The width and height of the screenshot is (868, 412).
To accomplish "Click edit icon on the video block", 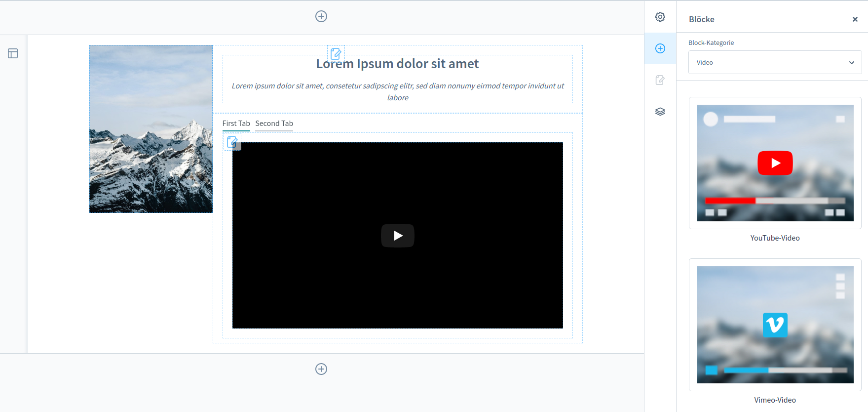I will [232, 142].
